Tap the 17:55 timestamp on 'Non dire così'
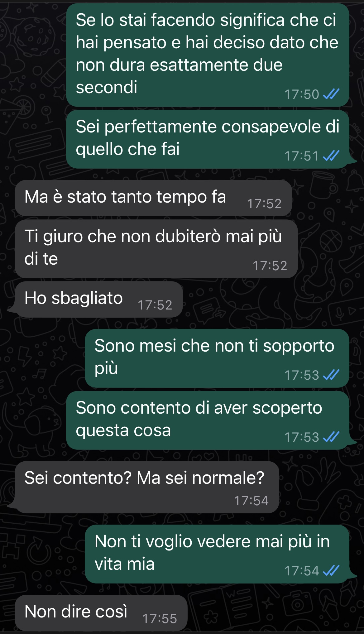Screen dimensions: 364x634 160,619
